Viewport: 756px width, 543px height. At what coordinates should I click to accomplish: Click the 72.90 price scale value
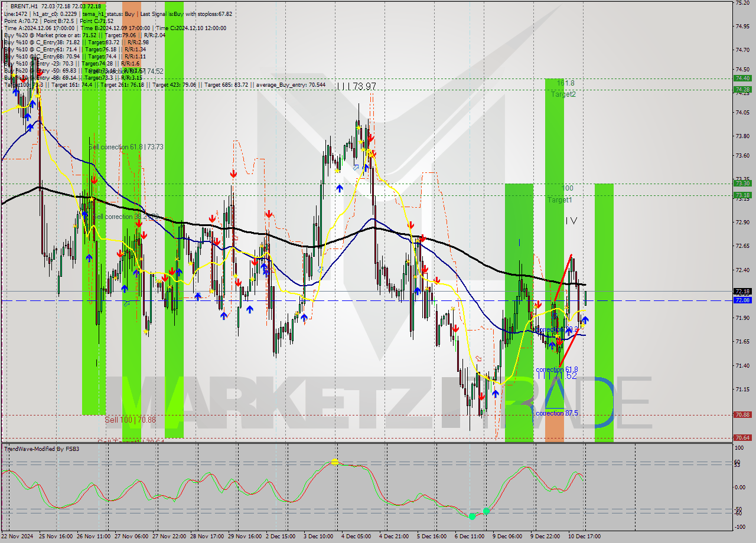pos(742,223)
